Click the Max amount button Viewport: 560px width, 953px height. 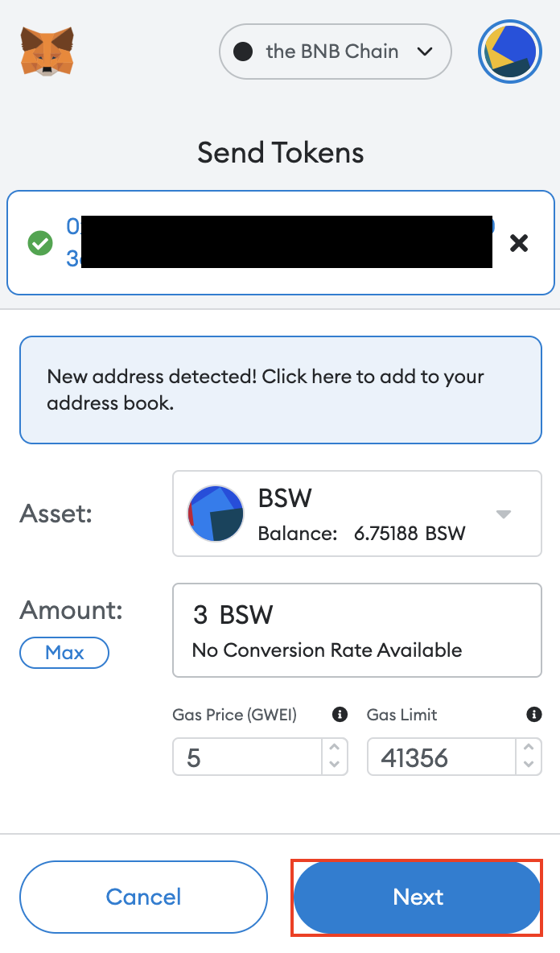click(x=64, y=653)
